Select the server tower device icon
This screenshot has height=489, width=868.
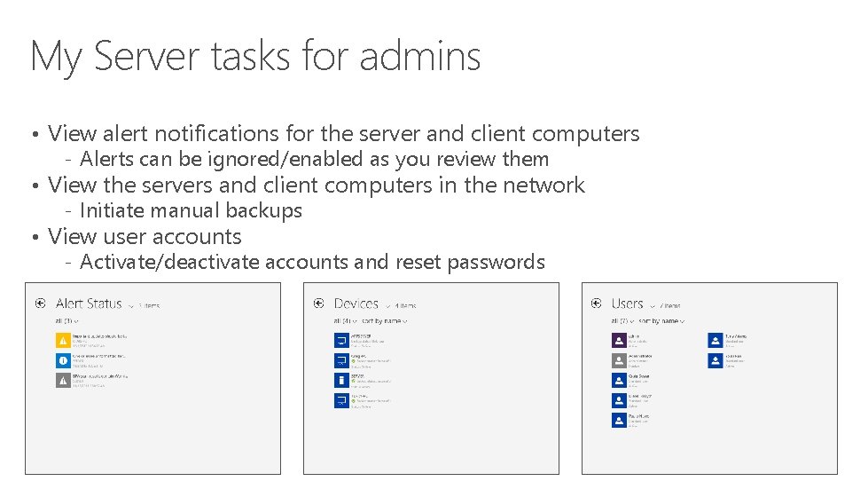point(341,380)
